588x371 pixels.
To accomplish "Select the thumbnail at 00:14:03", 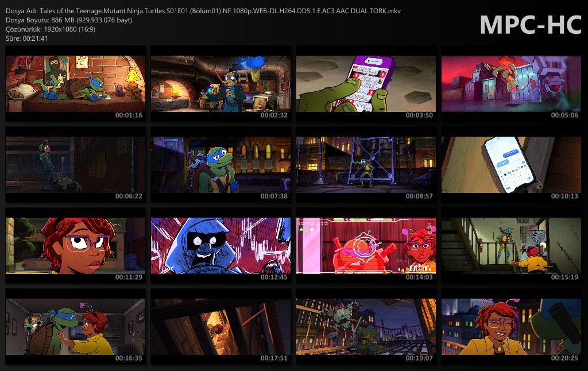I will pos(366,246).
